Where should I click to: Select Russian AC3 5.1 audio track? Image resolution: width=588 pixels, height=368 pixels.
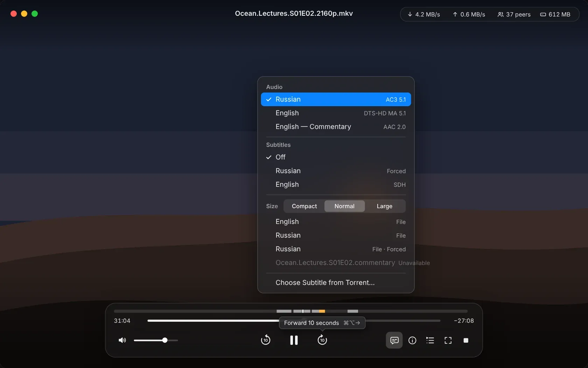336,99
